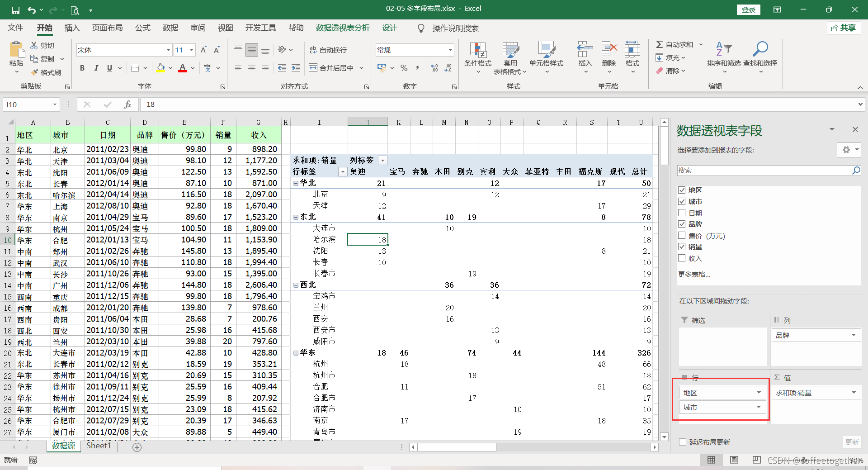Screen dimensions: 868x470
Task: Click the insert function fx icon
Action: coord(127,104)
